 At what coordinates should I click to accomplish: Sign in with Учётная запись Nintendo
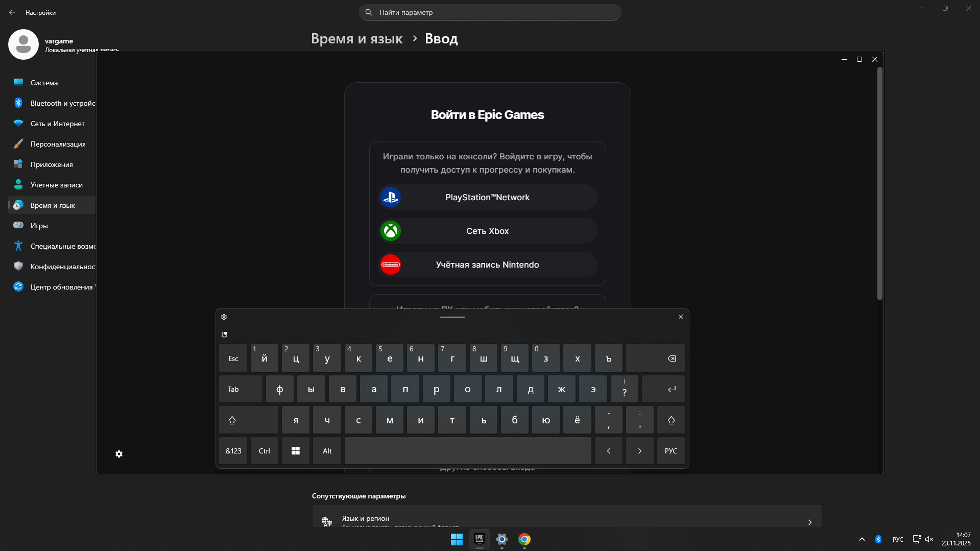click(488, 265)
